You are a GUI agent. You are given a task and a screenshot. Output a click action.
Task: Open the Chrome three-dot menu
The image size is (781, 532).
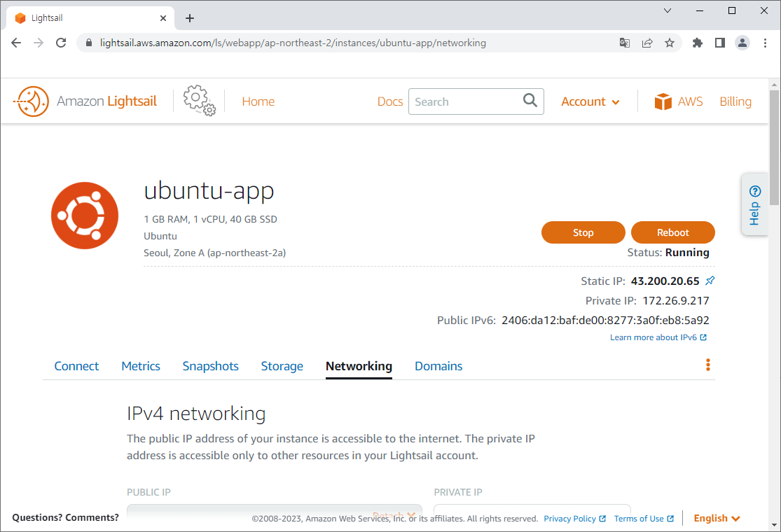click(x=765, y=43)
